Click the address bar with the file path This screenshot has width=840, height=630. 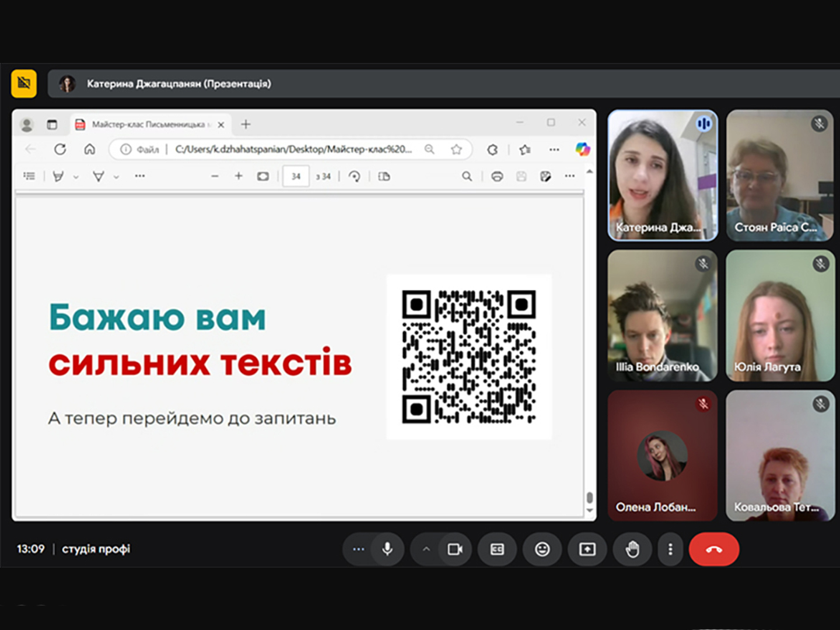click(x=289, y=149)
